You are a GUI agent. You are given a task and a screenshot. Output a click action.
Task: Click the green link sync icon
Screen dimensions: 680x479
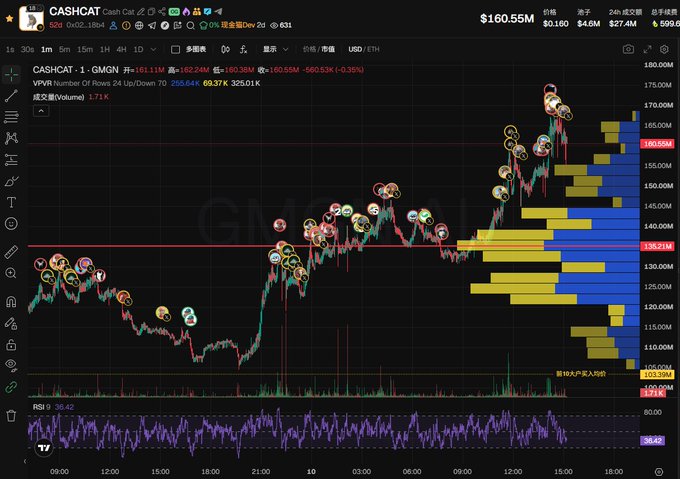11,387
